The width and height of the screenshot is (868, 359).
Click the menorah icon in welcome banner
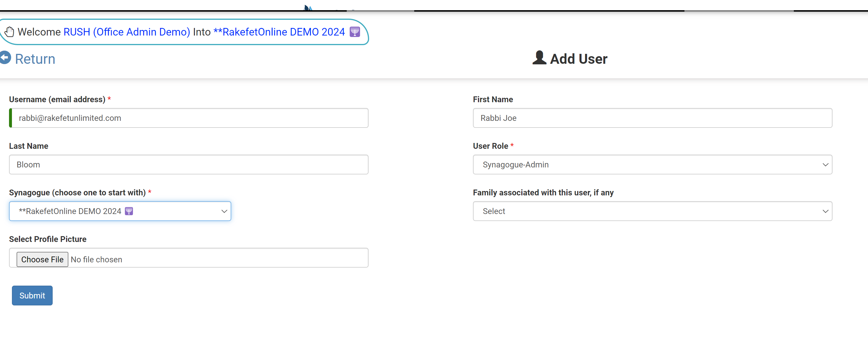click(x=355, y=32)
